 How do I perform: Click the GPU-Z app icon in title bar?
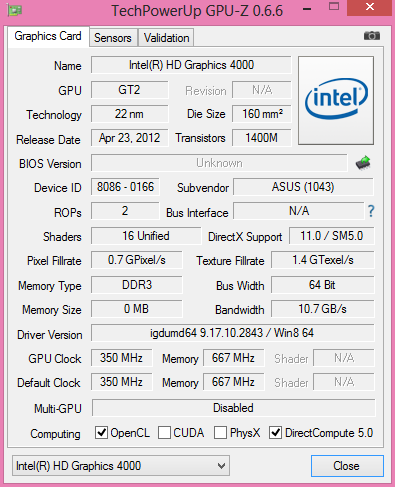(14, 11)
